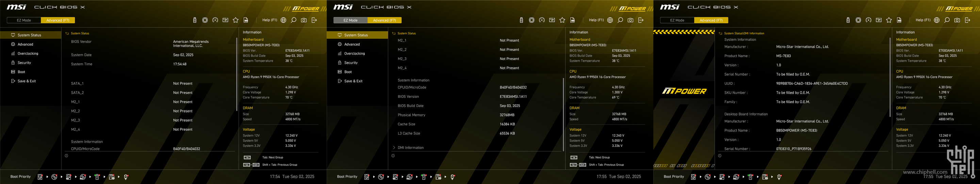Open Security menu in middle panel sidebar

pyautogui.click(x=357, y=62)
